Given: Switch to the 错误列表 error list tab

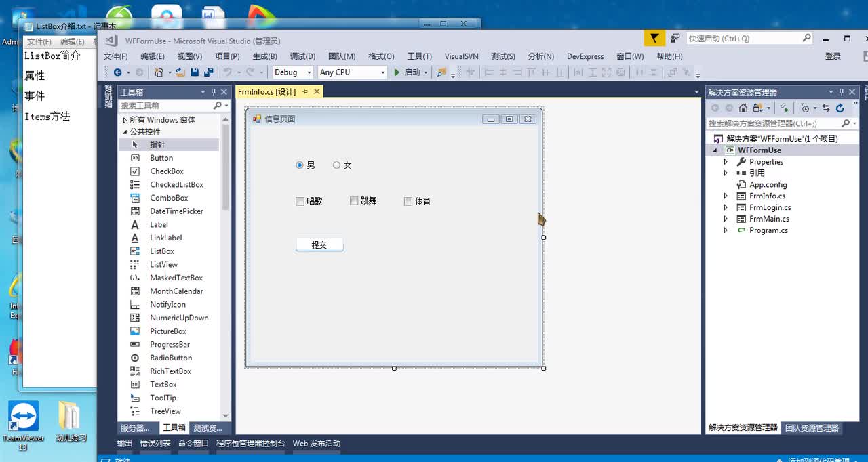Looking at the screenshot, I should click(155, 444).
